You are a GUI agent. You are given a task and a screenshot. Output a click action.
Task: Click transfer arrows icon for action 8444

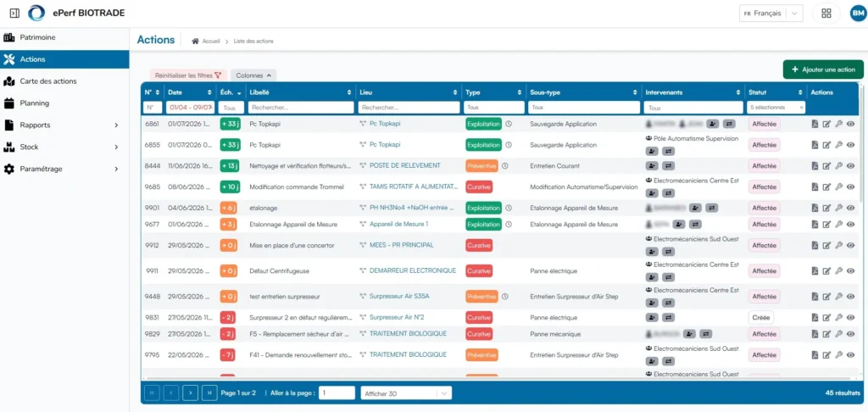(x=669, y=165)
